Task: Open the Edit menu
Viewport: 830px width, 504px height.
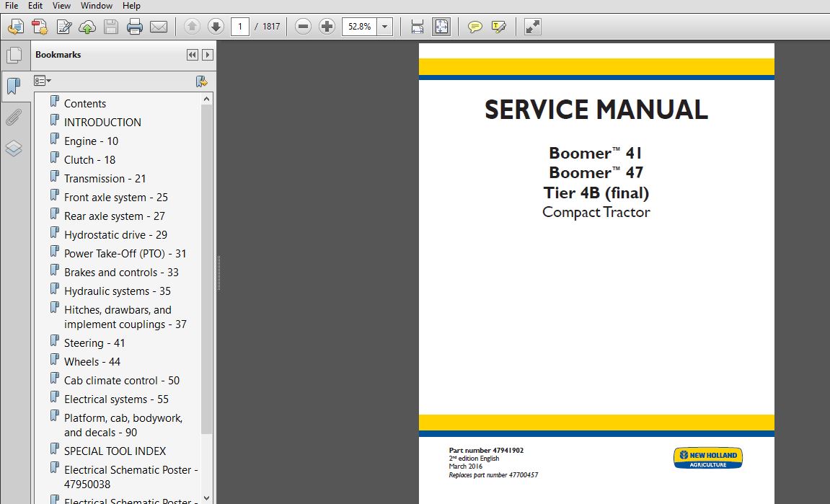Action: click(35, 6)
